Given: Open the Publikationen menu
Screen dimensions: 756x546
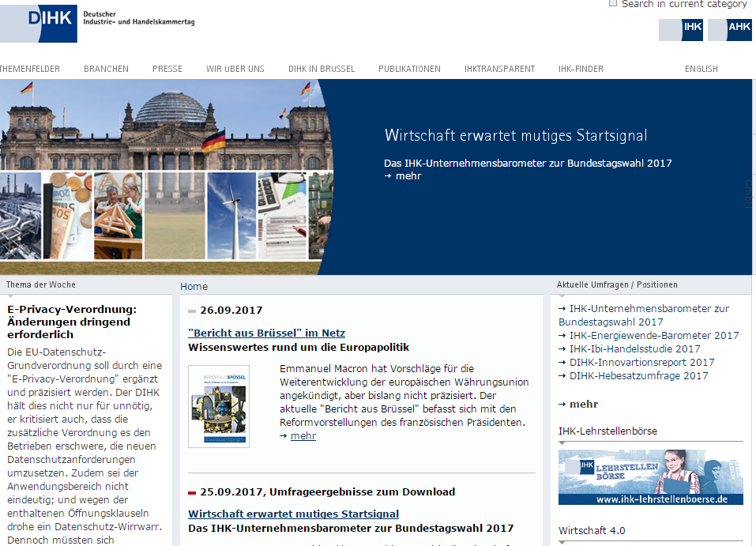Looking at the screenshot, I should pos(409,69).
